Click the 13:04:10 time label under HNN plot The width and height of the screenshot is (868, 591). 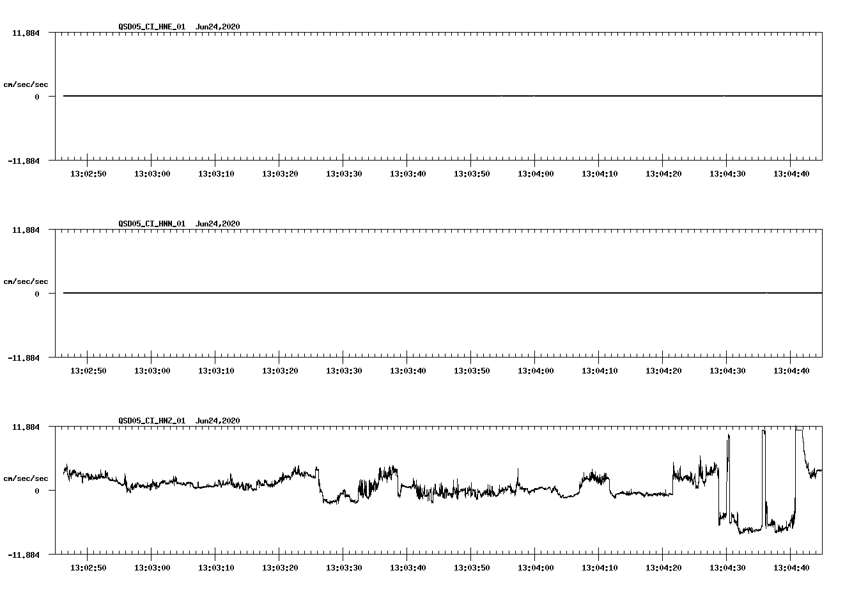[600, 371]
